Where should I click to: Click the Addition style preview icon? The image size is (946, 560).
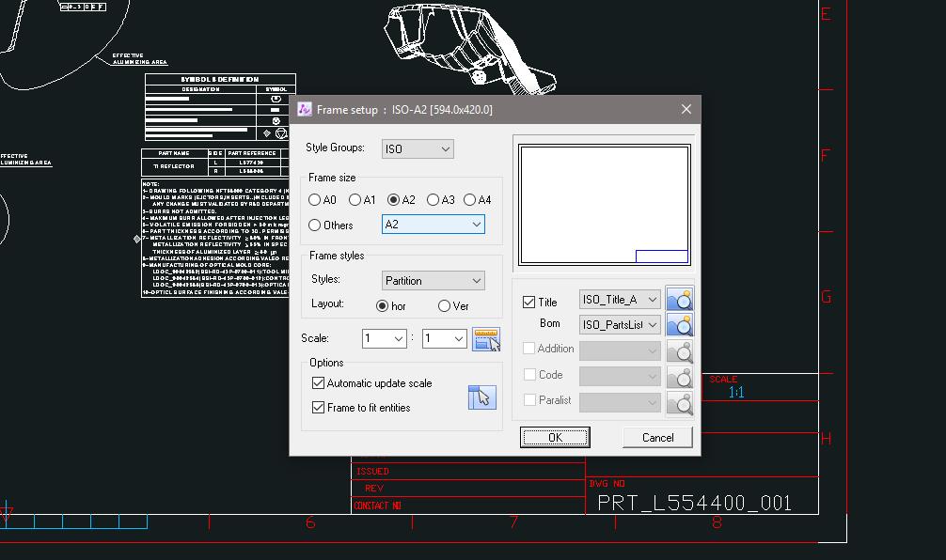(680, 349)
